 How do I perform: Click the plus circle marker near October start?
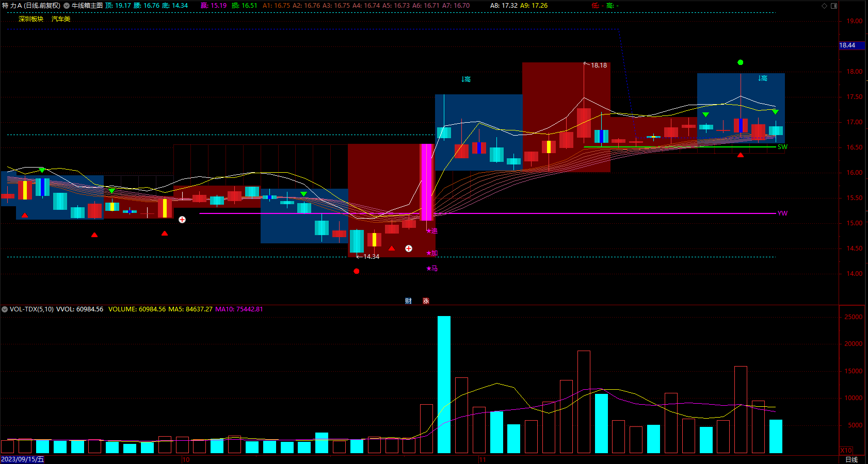[182, 220]
